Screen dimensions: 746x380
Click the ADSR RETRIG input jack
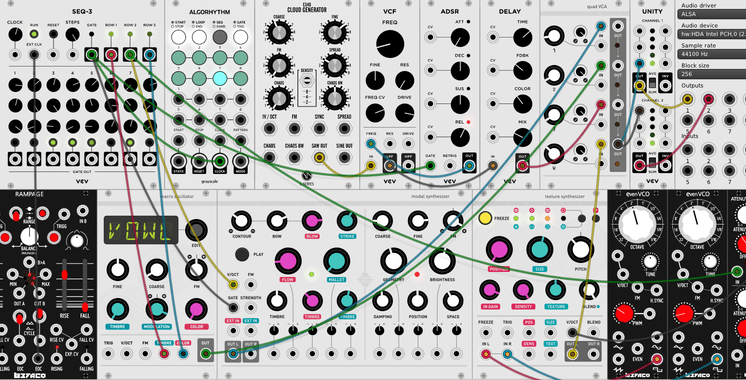click(x=450, y=166)
